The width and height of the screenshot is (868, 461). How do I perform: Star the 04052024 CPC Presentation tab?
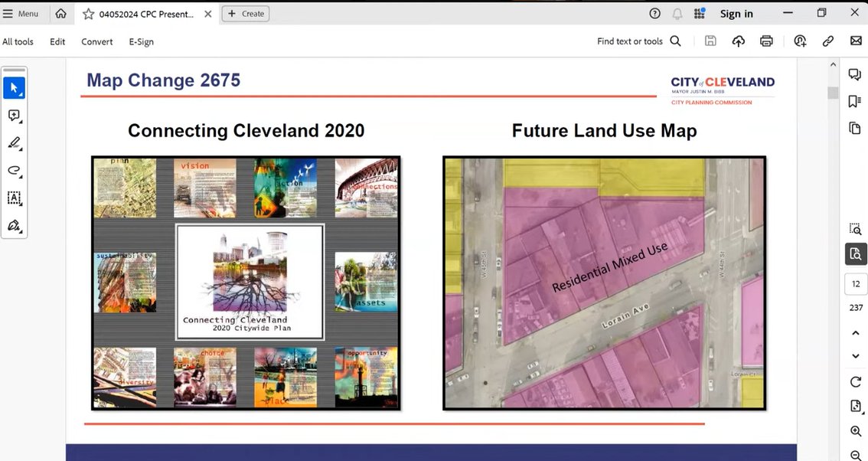click(x=88, y=14)
